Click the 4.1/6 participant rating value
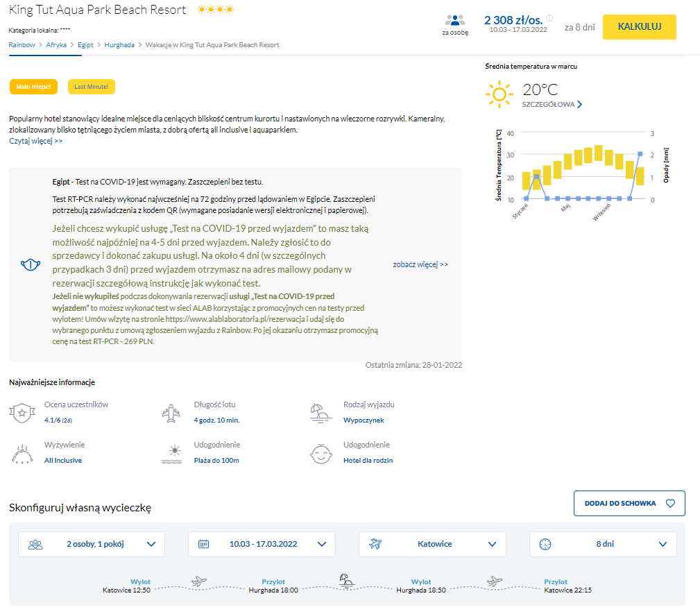 (x=58, y=420)
